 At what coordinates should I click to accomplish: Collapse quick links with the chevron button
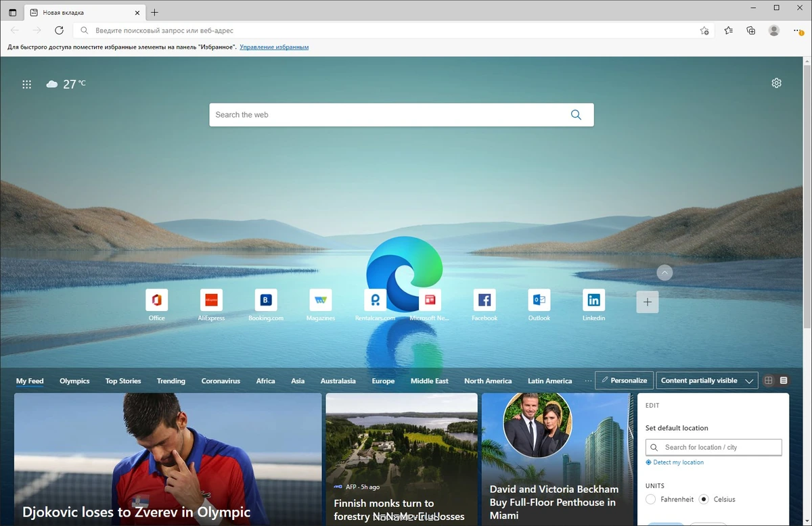664,272
